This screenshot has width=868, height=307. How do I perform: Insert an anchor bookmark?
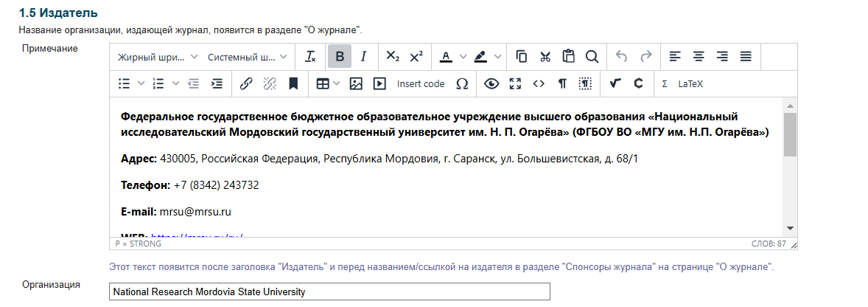coord(293,83)
